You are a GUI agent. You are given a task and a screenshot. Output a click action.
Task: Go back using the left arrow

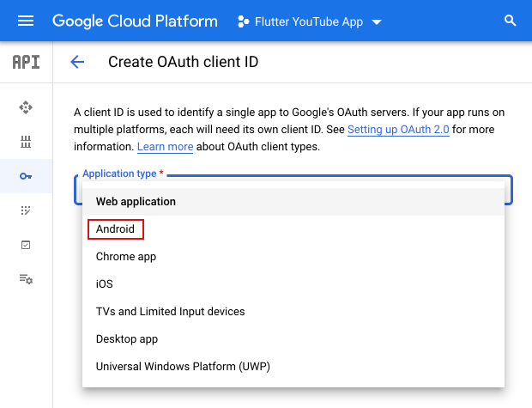tap(77, 62)
